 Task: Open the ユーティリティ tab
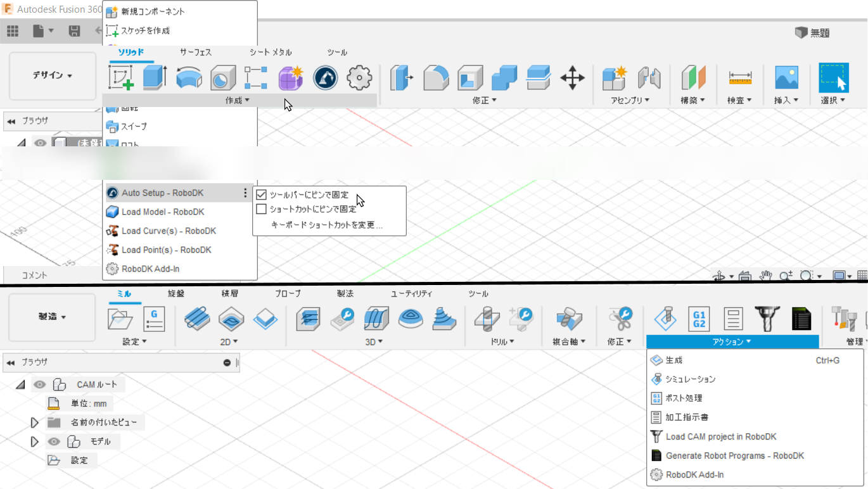(411, 293)
